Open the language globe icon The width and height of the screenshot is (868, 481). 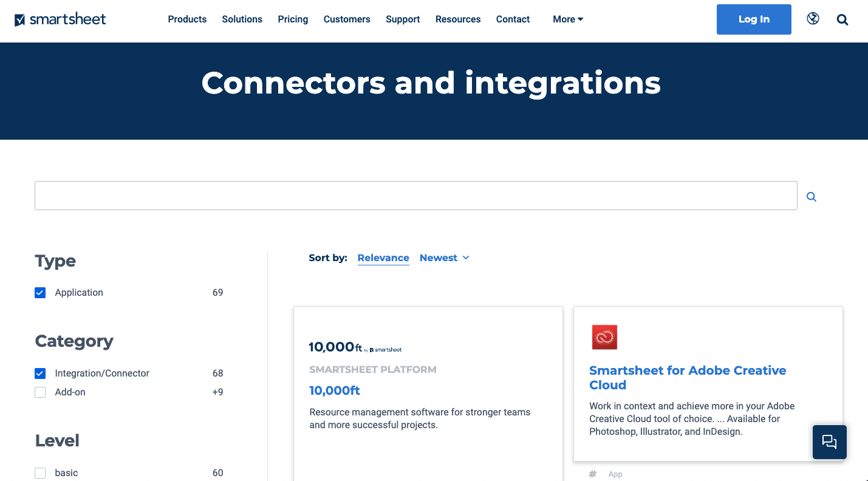pyautogui.click(x=813, y=19)
